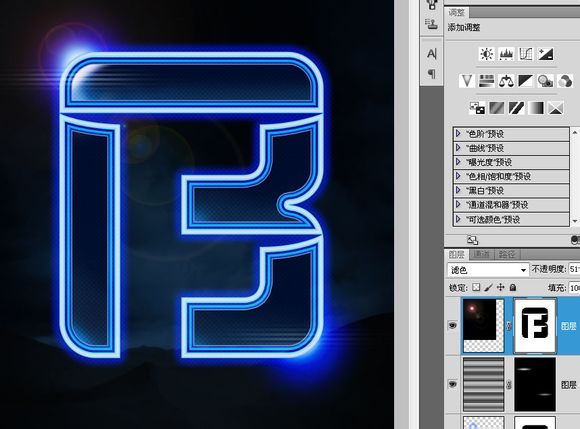This screenshot has width=580, height=429.
Task: Select the lens flare layer thumbnail
Action: (x=483, y=325)
